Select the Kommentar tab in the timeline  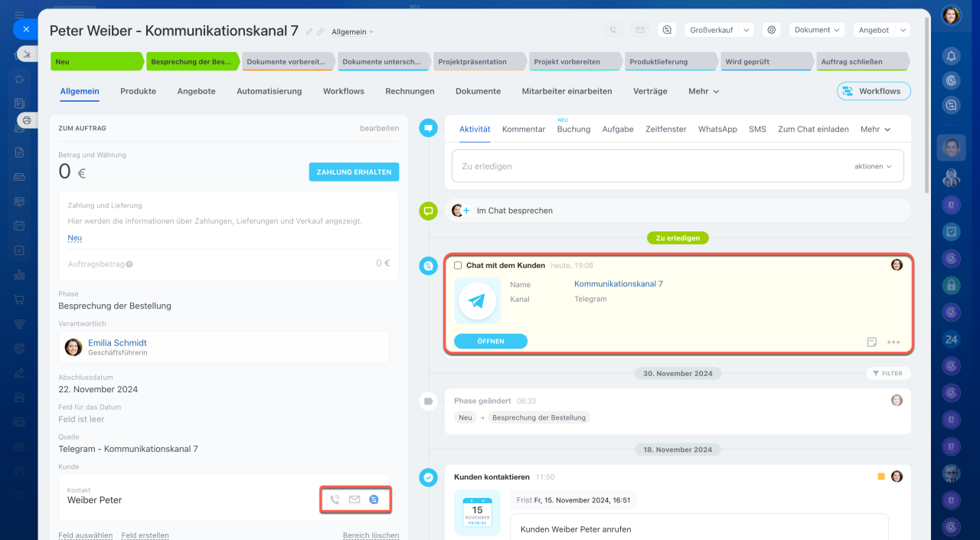pyautogui.click(x=524, y=129)
